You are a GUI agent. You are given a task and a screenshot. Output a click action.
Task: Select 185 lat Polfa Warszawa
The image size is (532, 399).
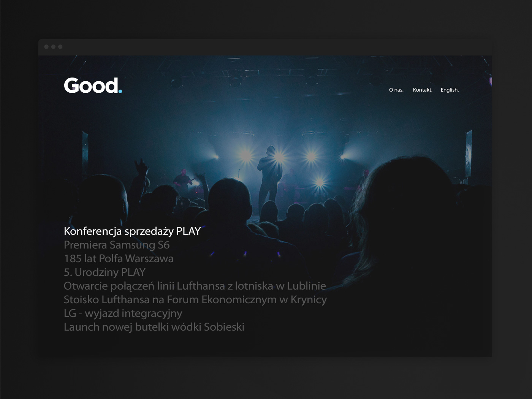(119, 258)
